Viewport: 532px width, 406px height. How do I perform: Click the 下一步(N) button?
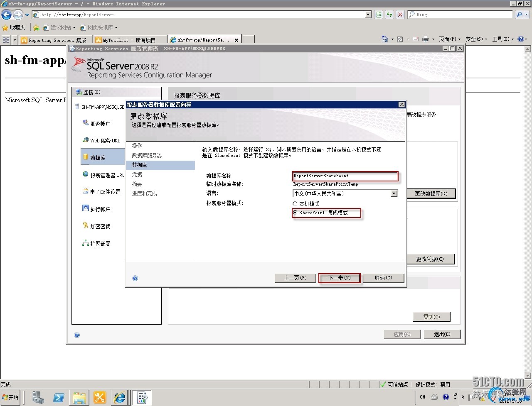[340, 278]
